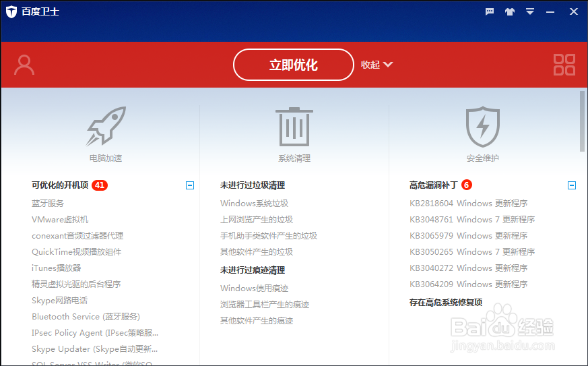The height and width of the screenshot is (366, 588).
Task: Click the 高危漏洞补丁 heading
Action: coord(433,185)
